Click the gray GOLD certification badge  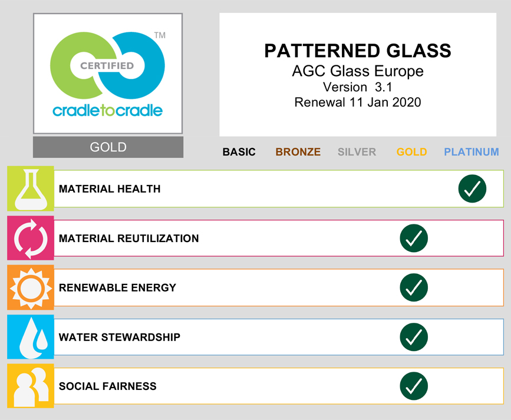click(108, 147)
